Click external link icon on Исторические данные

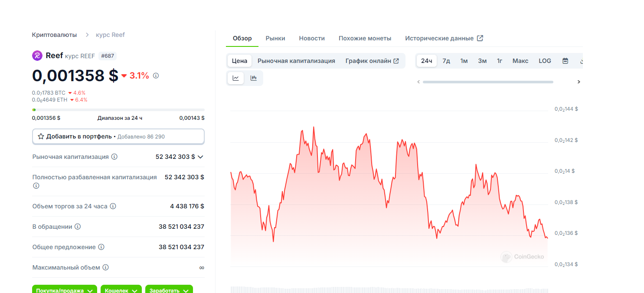pyautogui.click(x=480, y=38)
